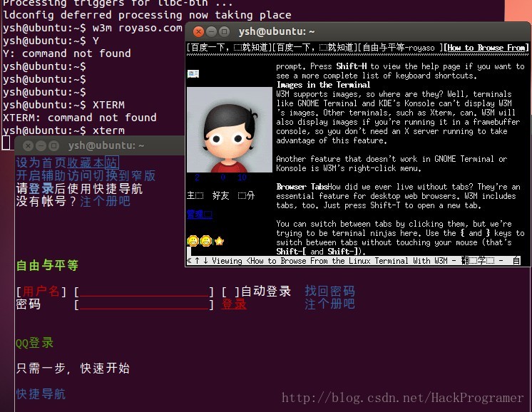The height and width of the screenshot is (412, 532).
Task: Click the gold star icon beside smileys
Action: (219, 241)
